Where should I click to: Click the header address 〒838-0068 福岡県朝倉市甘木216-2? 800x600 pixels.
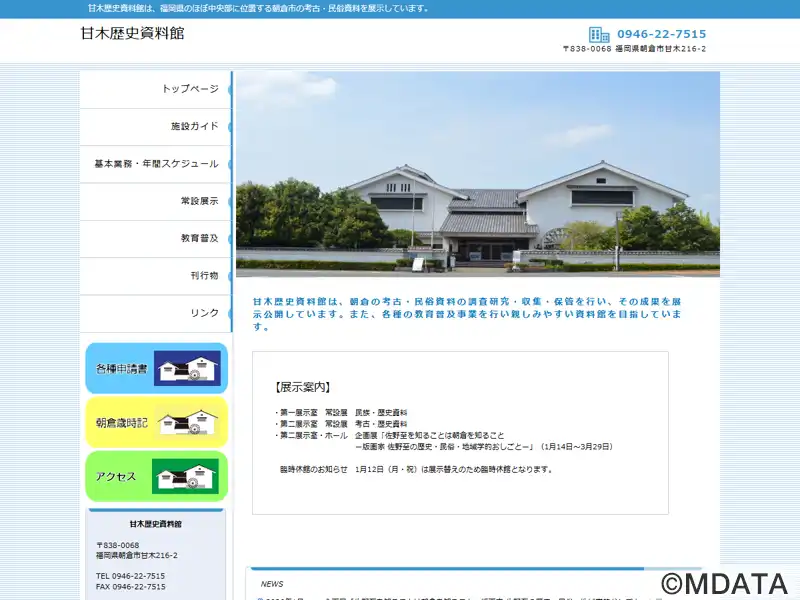pos(635,49)
